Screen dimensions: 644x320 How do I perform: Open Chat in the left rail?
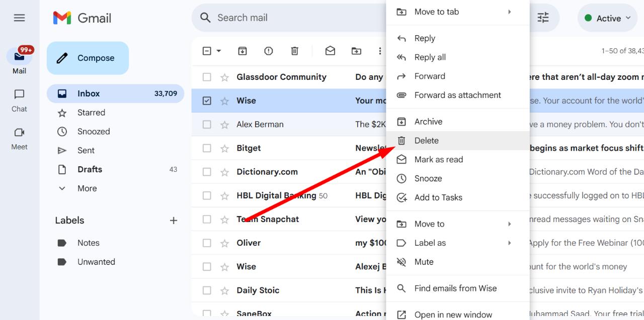(19, 100)
